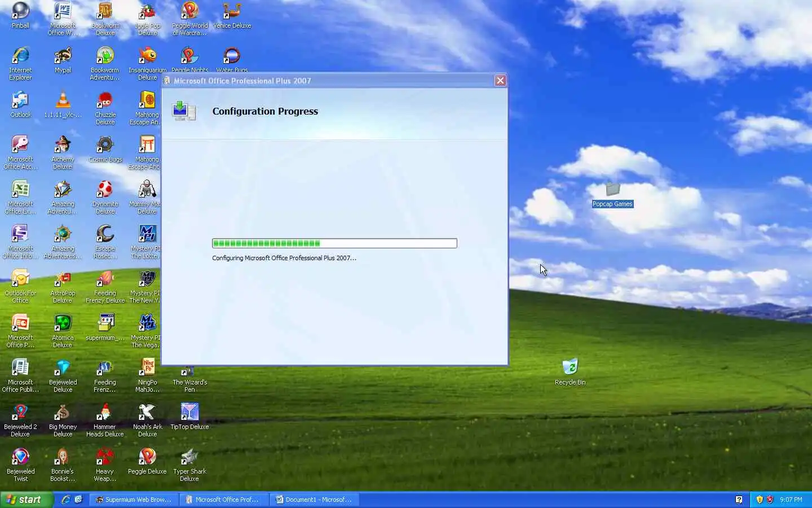Click the Noah's Ark Deluxe icon
812x508 pixels.
coord(147,421)
